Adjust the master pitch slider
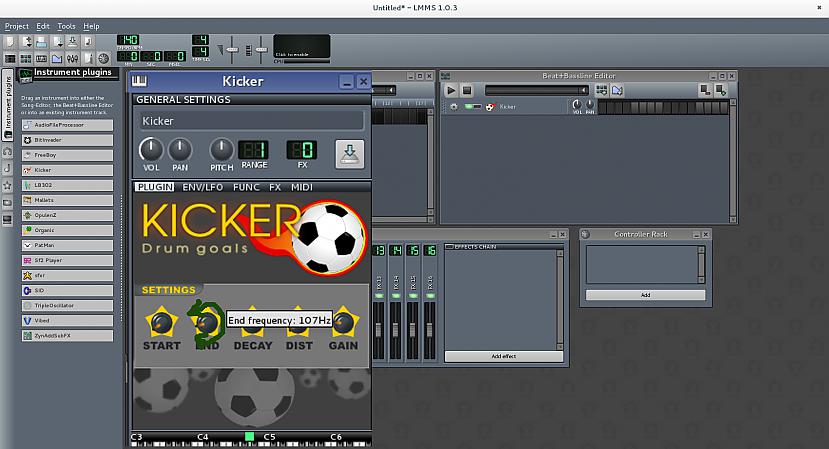 tap(261, 50)
